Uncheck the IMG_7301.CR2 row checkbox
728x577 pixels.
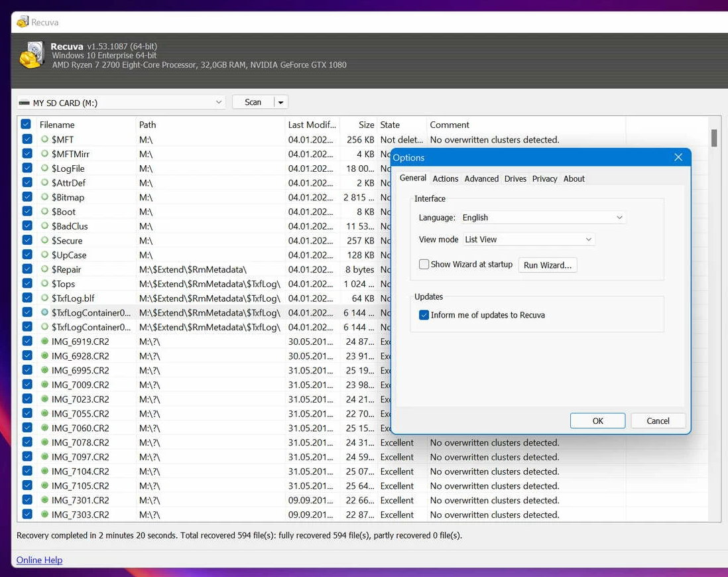pos(27,499)
